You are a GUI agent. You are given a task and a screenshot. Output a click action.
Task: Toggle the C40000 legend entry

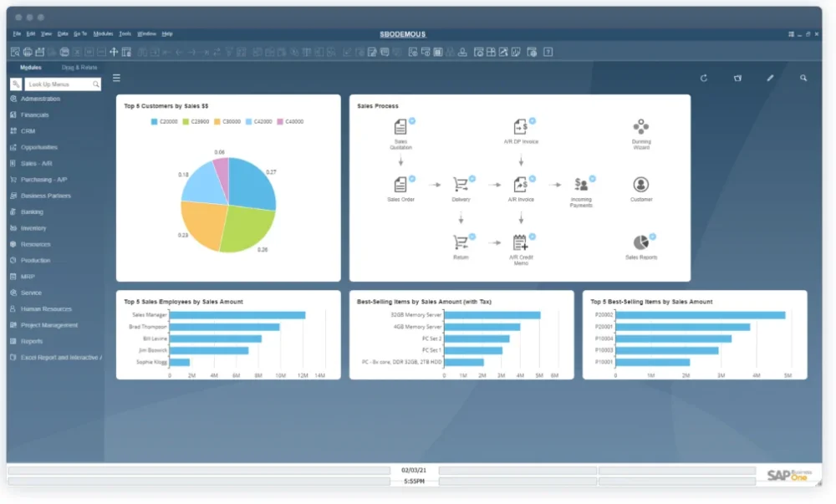click(290, 122)
